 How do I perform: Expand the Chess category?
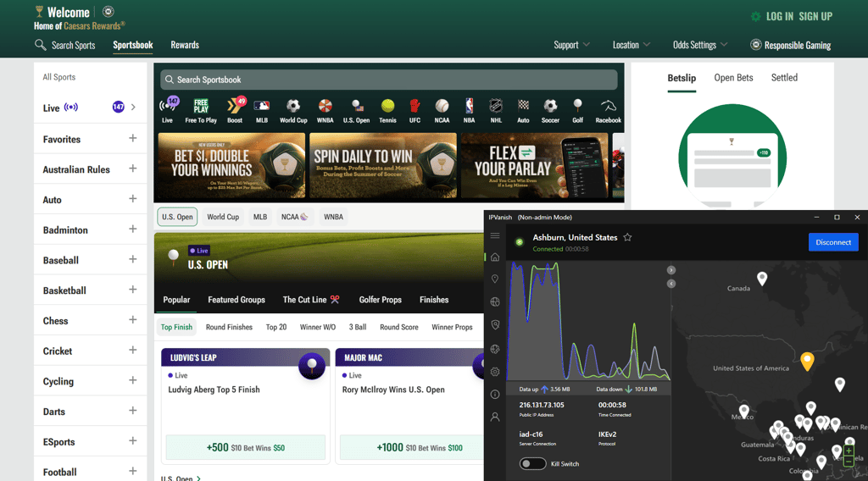tap(133, 320)
